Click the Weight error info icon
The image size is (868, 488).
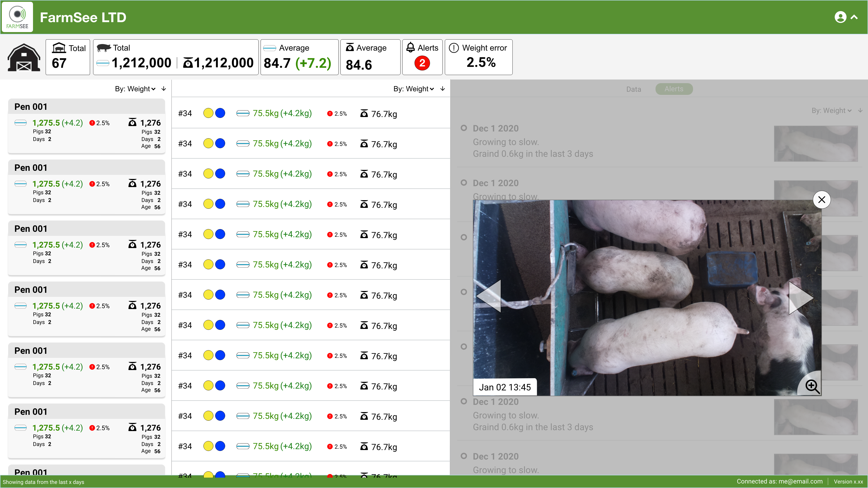tap(454, 48)
